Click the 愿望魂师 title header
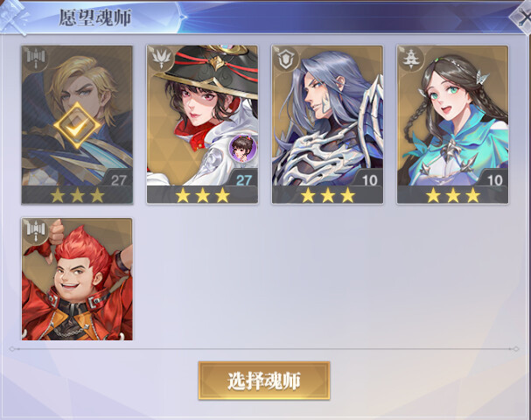531x420 pixels. click(95, 17)
